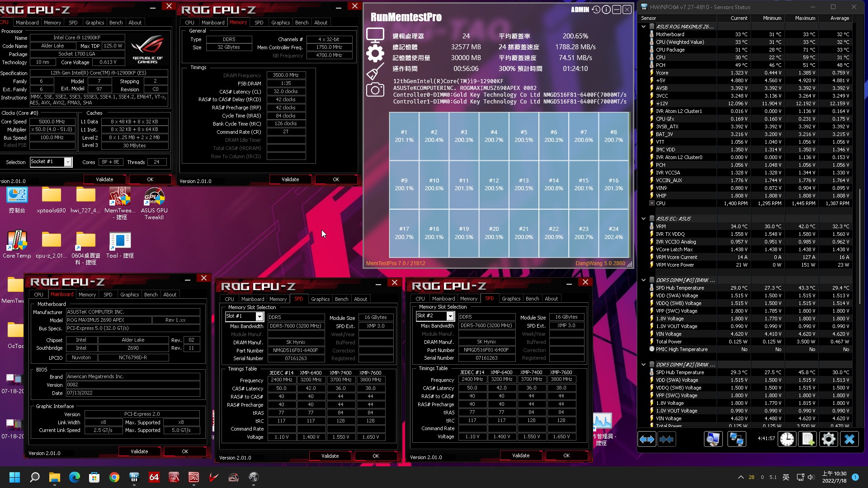This screenshot has width=868, height=488.
Task: Select the Core Temp desktop icon
Action: tap(17, 244)
